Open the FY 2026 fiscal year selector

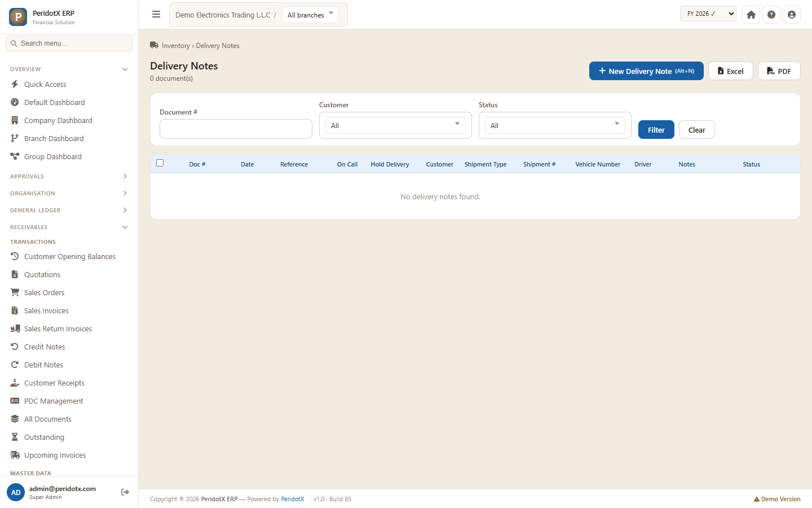(x=708, y=14)
